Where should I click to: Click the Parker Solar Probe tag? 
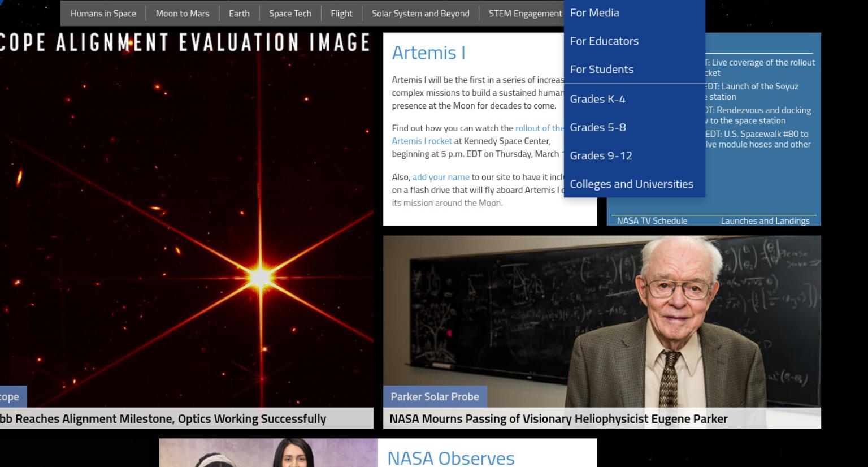pos(435,397)
